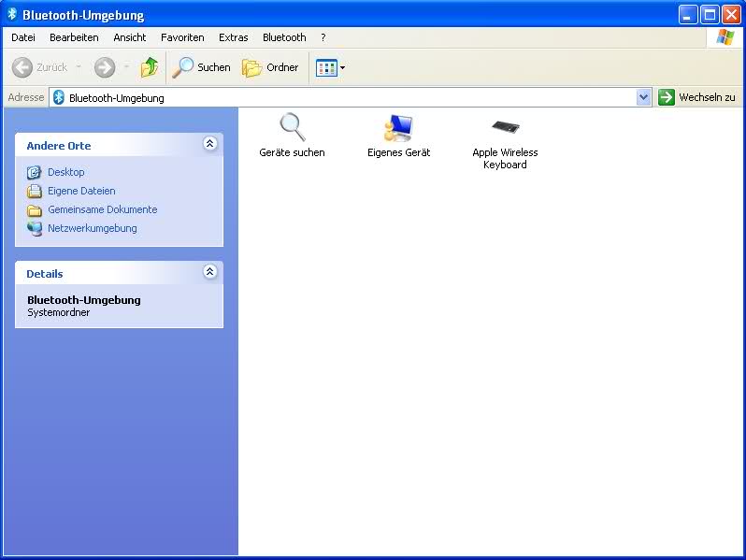Image resolution: width=746 pixels, height=560 pixels.
Task: Click the Eigene Dateien folder icon
Action: [x=35, y=191]
